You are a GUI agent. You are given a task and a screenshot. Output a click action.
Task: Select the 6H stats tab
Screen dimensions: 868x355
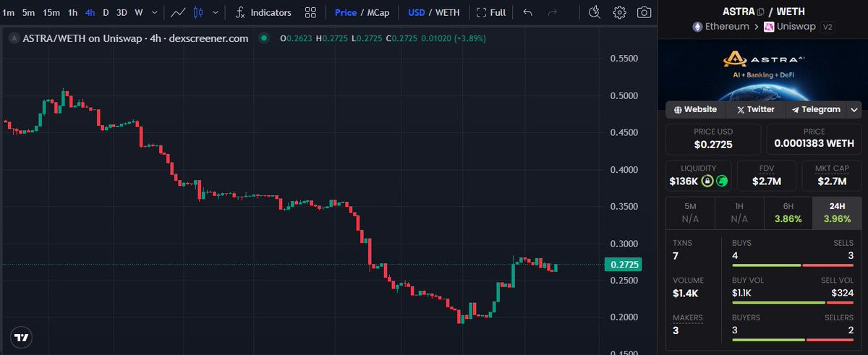pyautogui.click(x=788, y=213)
